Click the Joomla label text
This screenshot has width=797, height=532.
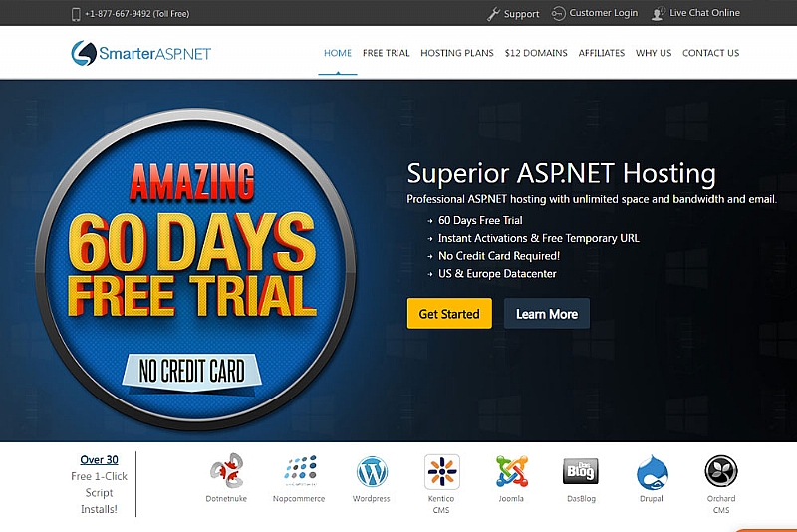tap(511, 499)
